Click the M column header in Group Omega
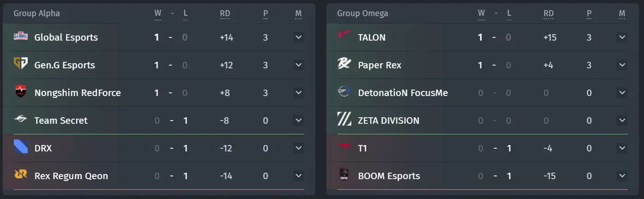 click(622, 13)
